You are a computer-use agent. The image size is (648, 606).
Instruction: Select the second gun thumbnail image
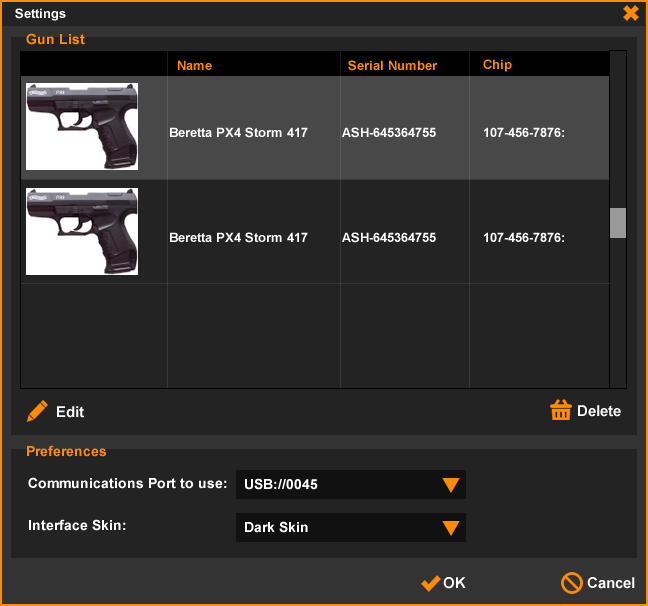pyautogui.click(x=82, y=231)
